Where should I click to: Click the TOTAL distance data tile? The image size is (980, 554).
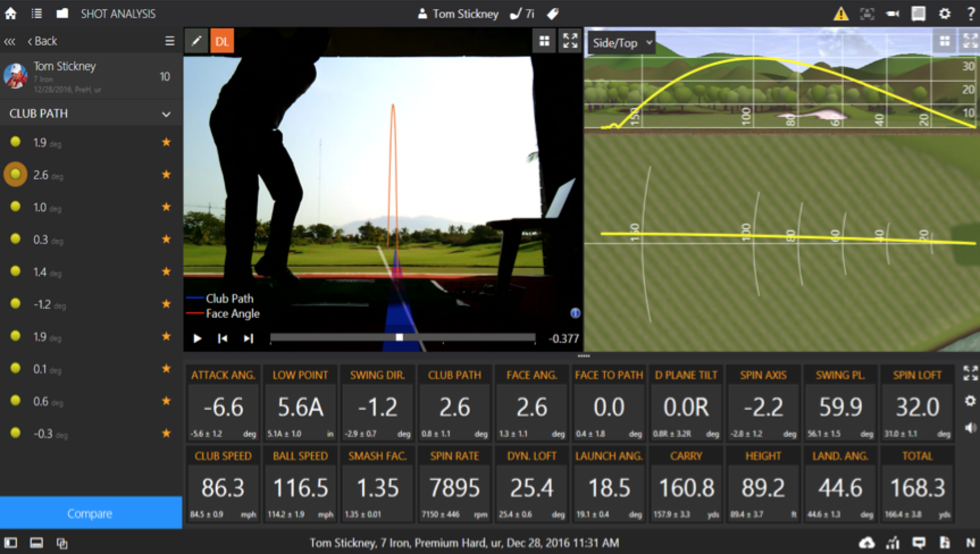coord(917,484)
